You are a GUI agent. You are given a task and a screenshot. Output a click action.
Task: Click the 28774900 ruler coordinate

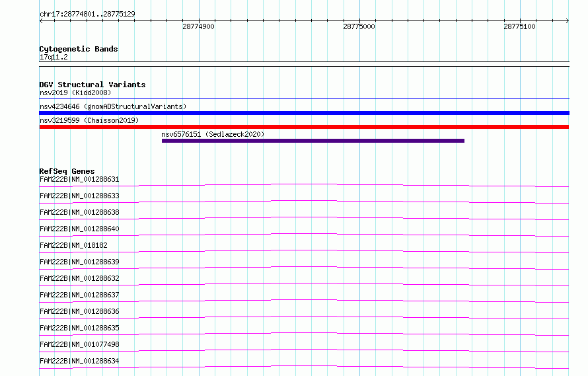(198, 26)
